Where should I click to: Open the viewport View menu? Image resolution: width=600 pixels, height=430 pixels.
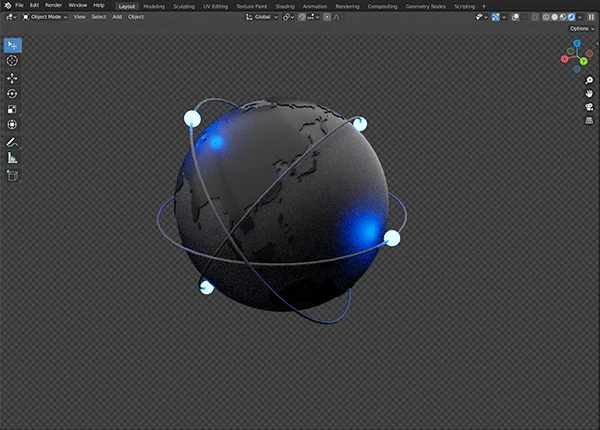(80, 17)
